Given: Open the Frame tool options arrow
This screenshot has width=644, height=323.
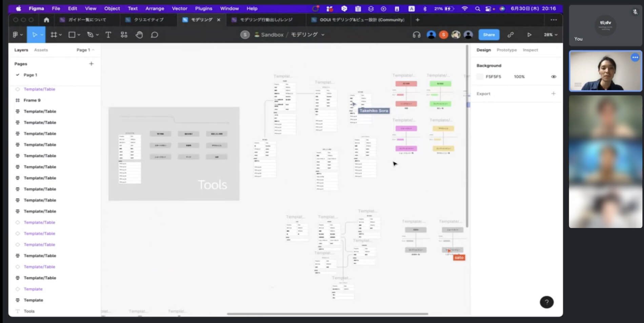Looking at the screenshot, I should [60, 35].
